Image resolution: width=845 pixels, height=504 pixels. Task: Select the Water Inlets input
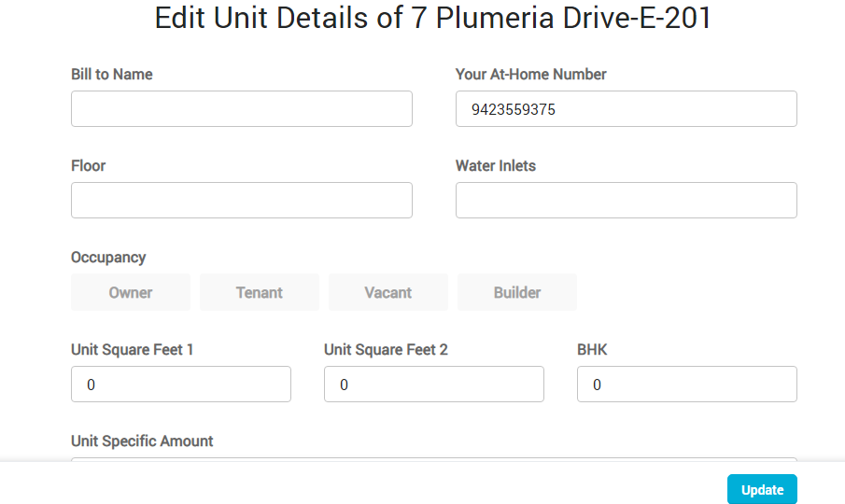(x=626, y=200)
